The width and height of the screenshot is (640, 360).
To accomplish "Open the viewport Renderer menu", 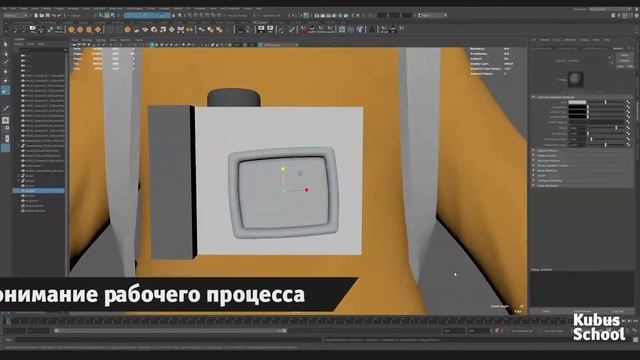I will (x=126, y=40).
